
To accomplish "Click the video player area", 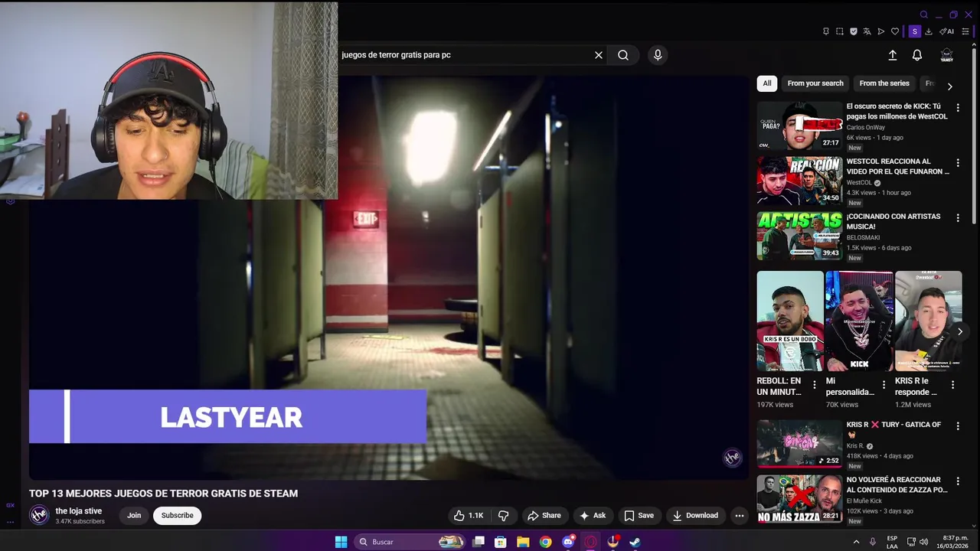I will (389, 277).
